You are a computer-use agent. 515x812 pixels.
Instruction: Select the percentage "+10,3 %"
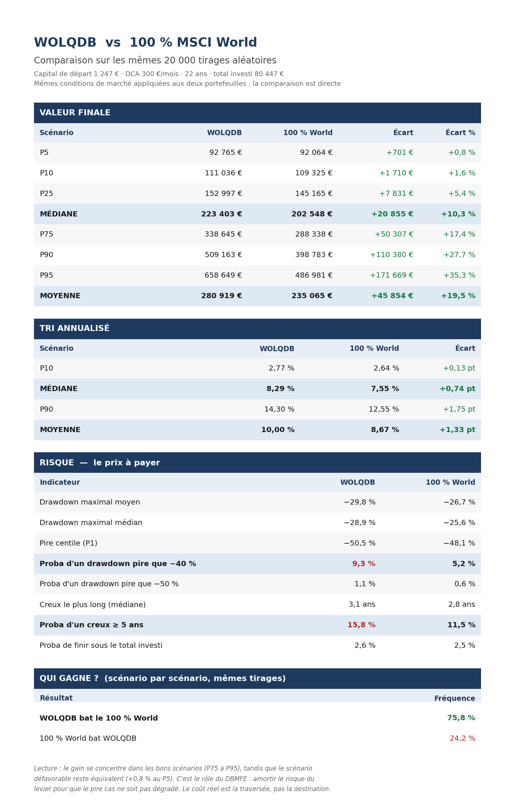click(x=458, y=214)
